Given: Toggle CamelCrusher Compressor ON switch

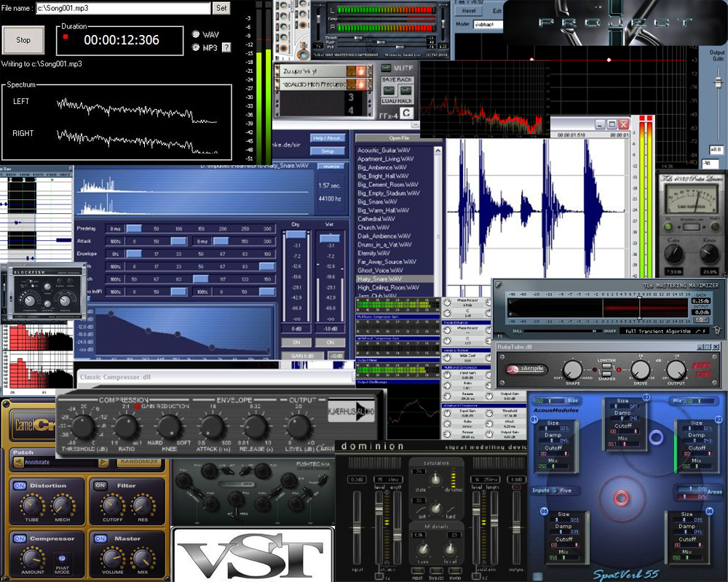Looking at the screenshot, I should pyautogui.click(x=20, y=539).
